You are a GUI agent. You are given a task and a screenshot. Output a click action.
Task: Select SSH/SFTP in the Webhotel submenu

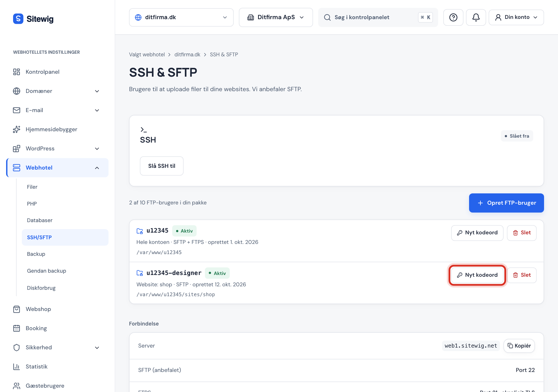[65, 237]
